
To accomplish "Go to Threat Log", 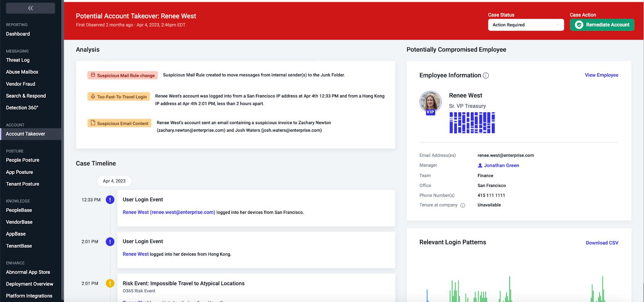I will 18,60.
